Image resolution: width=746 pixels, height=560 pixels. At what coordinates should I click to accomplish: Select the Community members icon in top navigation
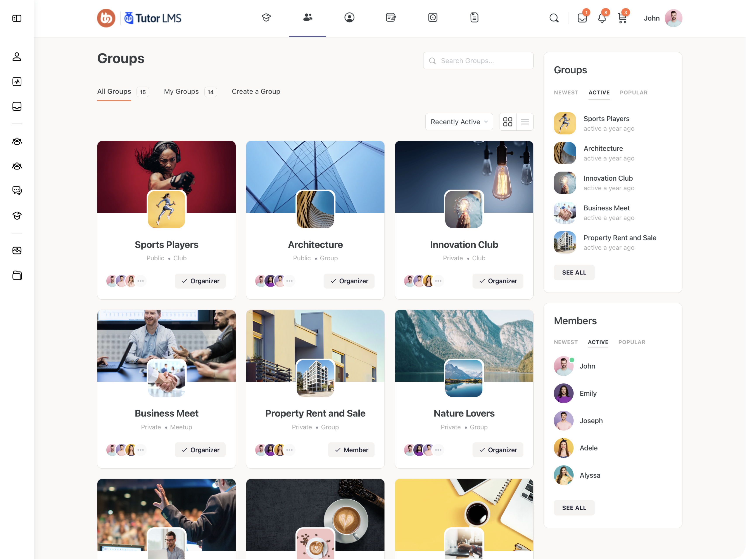pos(307,17)
